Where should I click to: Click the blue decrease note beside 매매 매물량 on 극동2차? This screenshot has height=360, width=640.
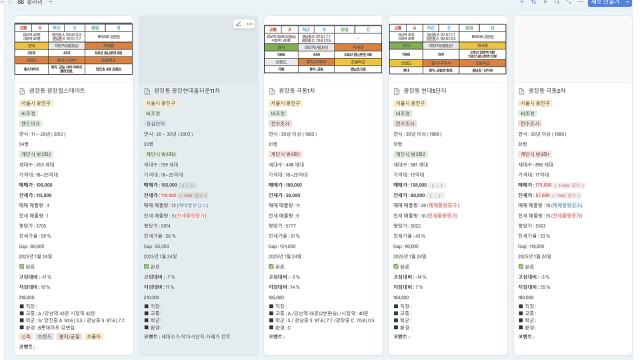568,205
